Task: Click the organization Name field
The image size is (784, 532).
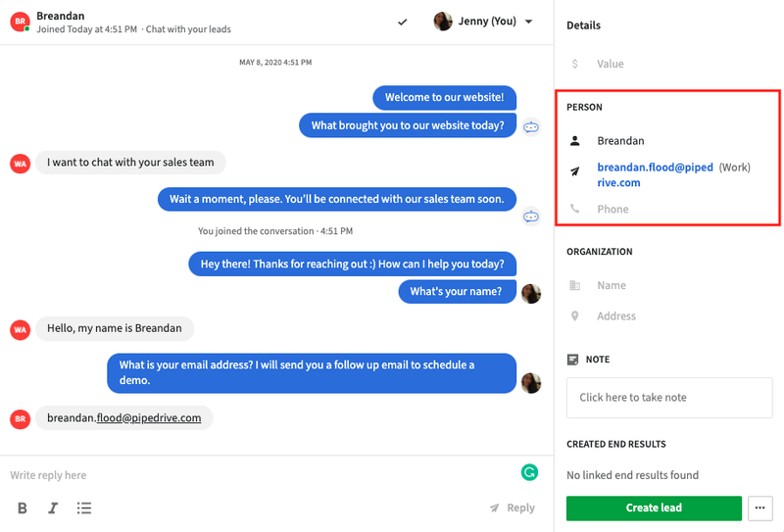Action: pos(611,285)
